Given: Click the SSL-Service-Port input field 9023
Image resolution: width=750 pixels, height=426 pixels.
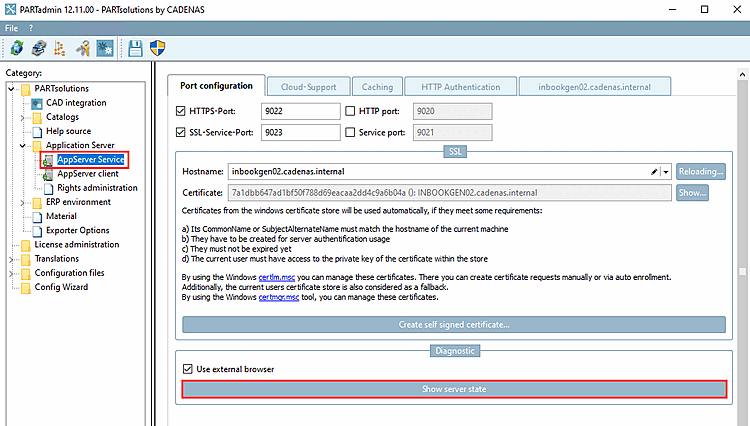Looking at the screenshot, I should point(301,132).
